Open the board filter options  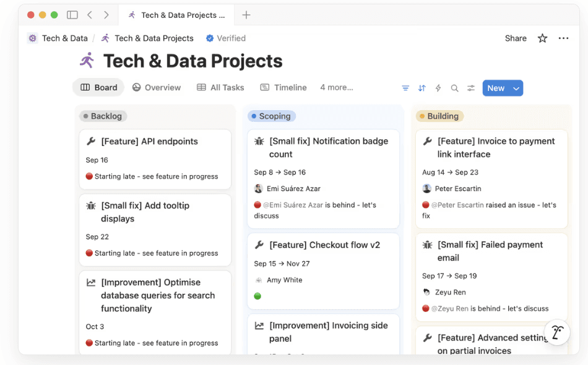[405, 88]
